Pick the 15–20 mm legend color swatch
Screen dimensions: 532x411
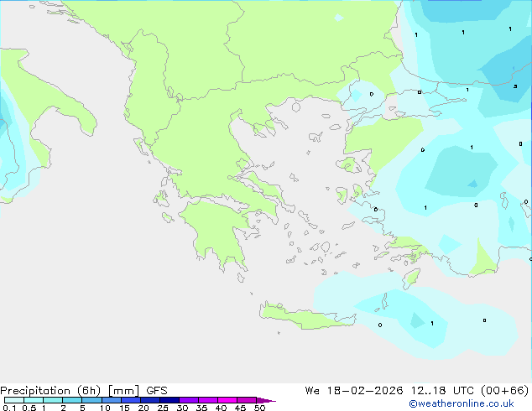tap(131, 400)
